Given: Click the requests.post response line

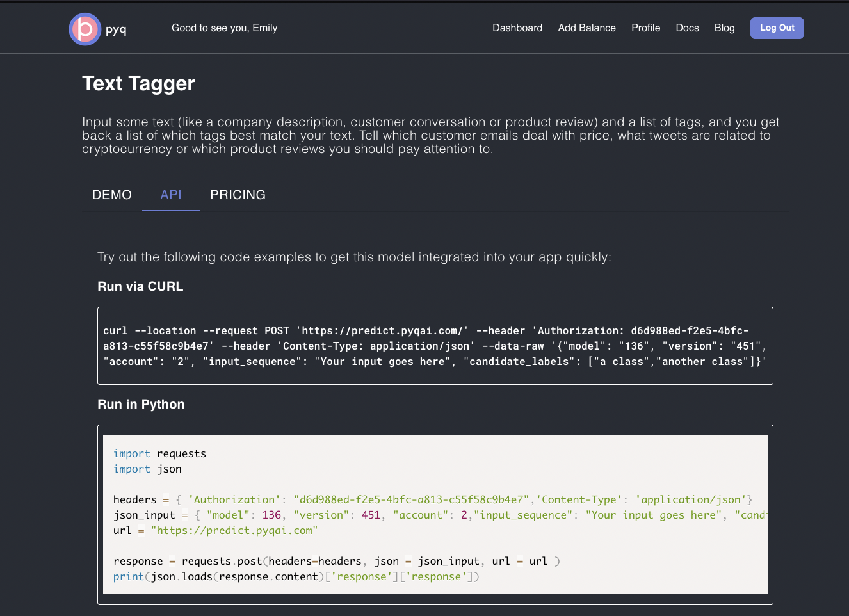Looking at the screenshot, I should [x=337, y=561].
